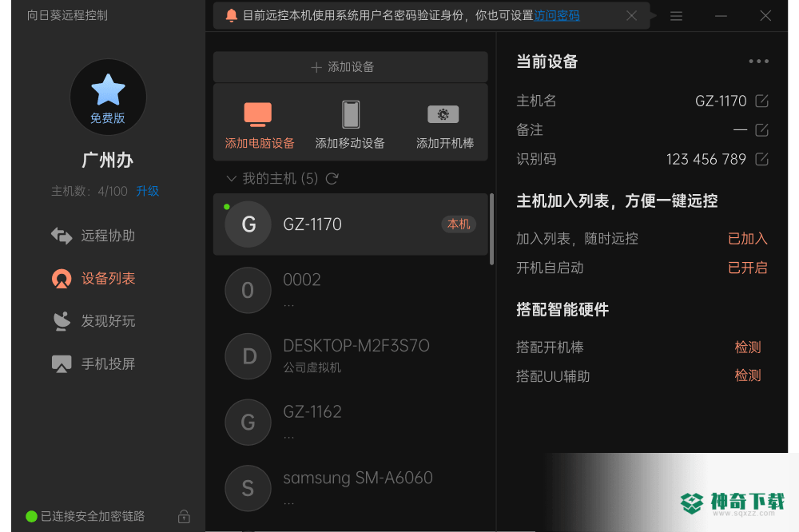Click 检测 for 搭配开机棒
799x532 pixels.
coord(748,347)
